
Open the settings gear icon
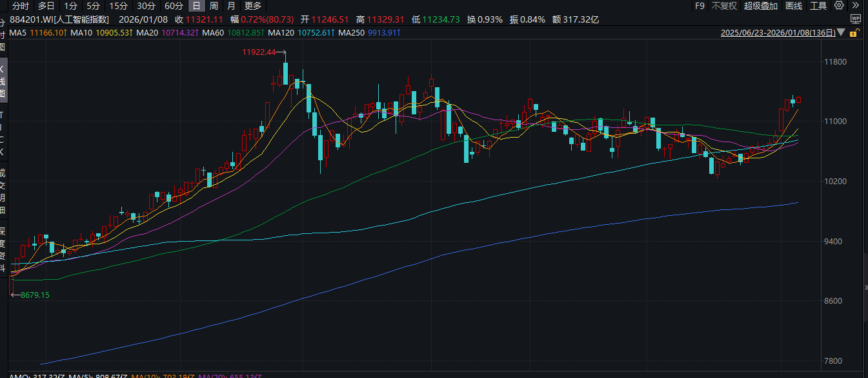pyautogui.click(x=838, y=6)
